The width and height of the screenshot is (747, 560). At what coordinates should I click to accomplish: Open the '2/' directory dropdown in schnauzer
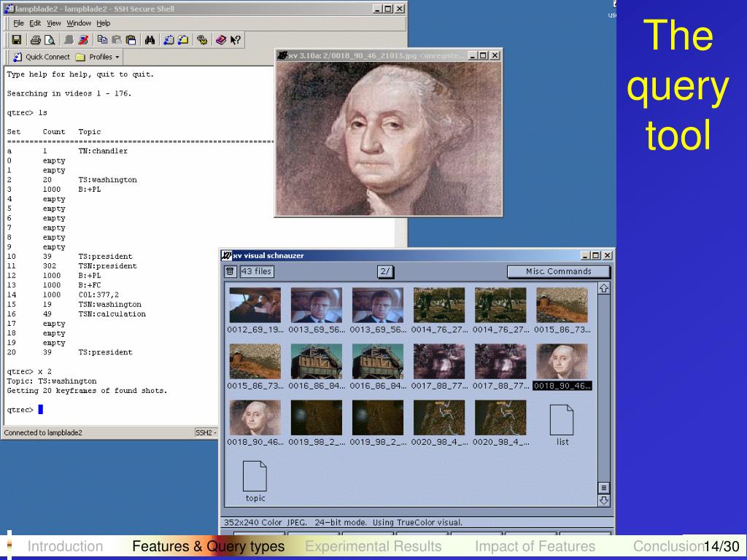point(385,271)
